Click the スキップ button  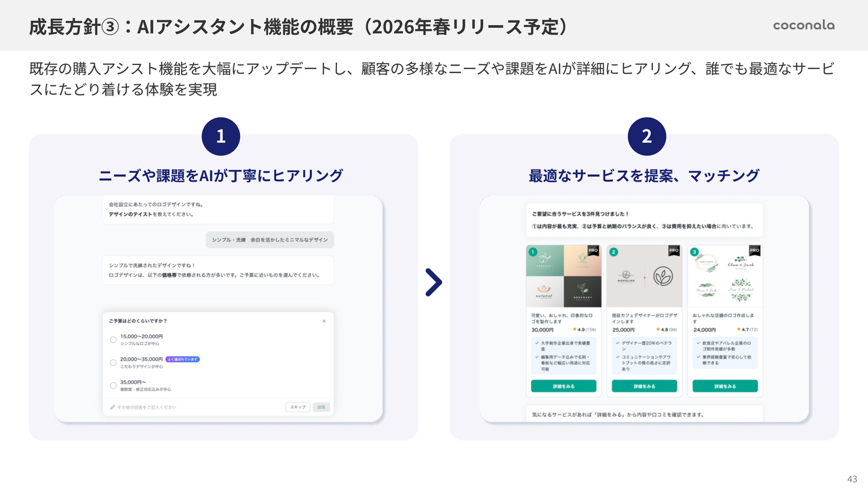[x=298, y=407]
